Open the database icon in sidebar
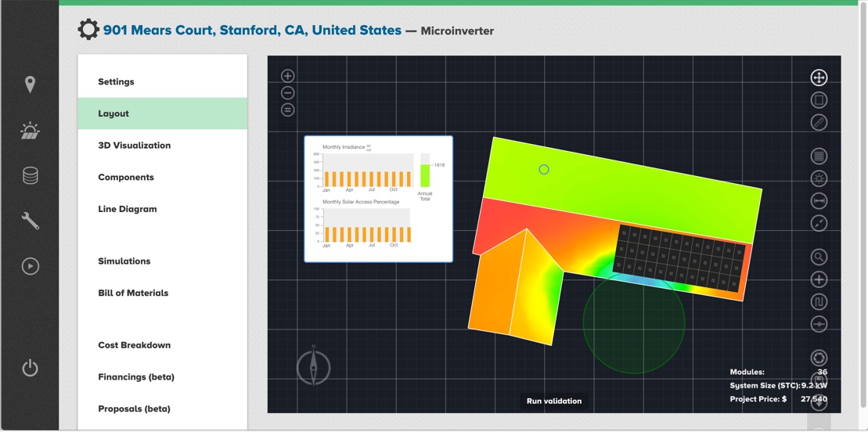Screen dimensions: 868x432 30,175
